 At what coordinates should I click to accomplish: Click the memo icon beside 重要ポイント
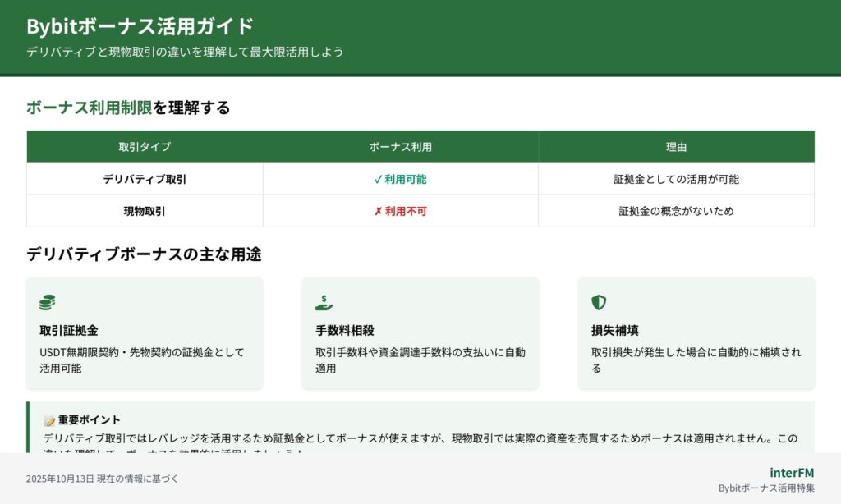tap(48, 419)
